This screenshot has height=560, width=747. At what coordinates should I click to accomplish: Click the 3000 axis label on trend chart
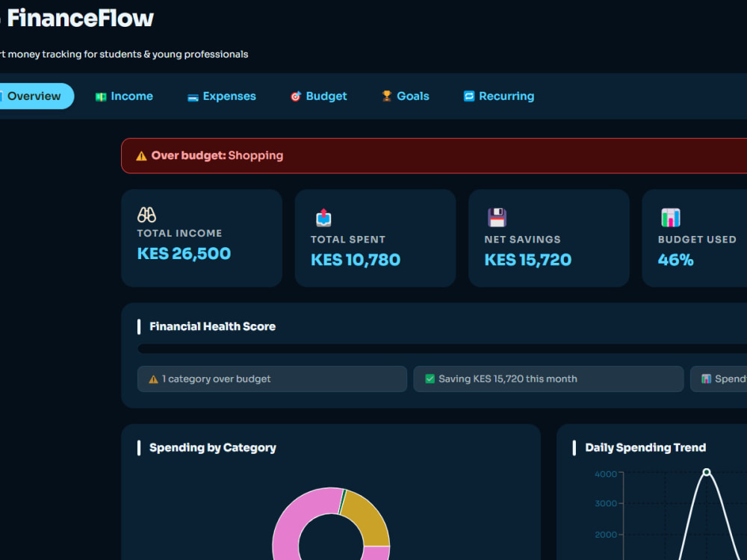[606, 503]
